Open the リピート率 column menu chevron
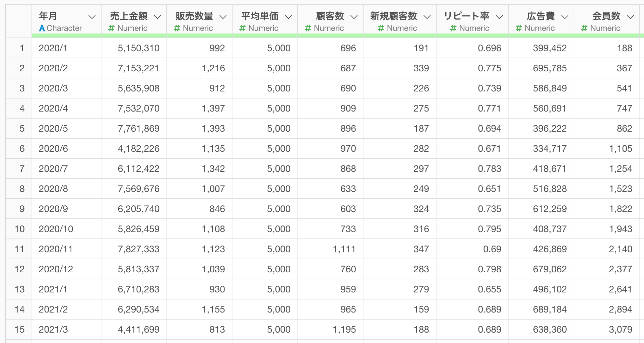The height and width of the screenshot is (343, 644). [x=499, y=17]
